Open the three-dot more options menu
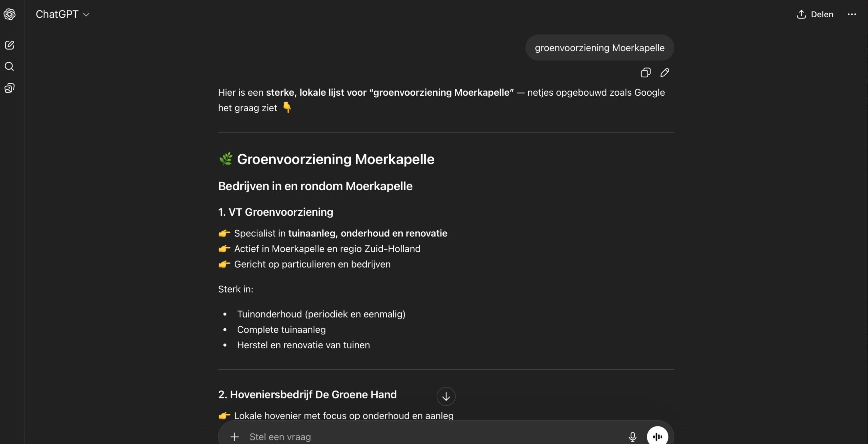868x444 pixels. (x=852, y=14)
